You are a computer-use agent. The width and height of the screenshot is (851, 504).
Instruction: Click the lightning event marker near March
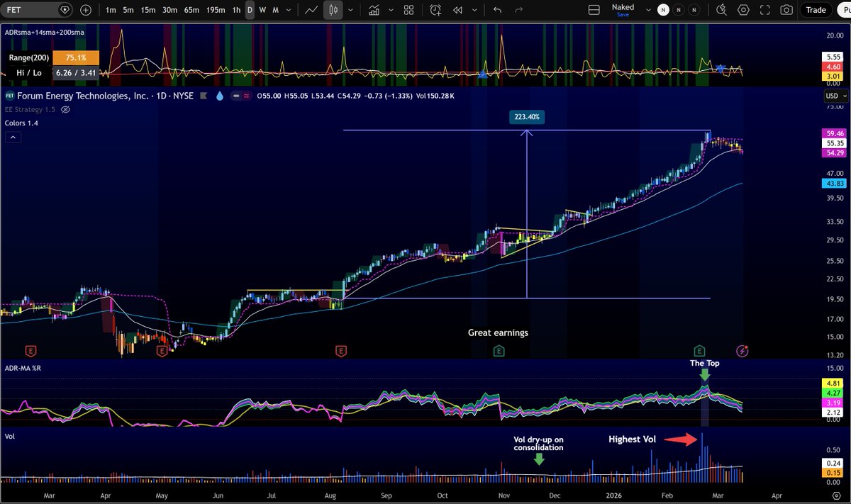pos(742,350)
